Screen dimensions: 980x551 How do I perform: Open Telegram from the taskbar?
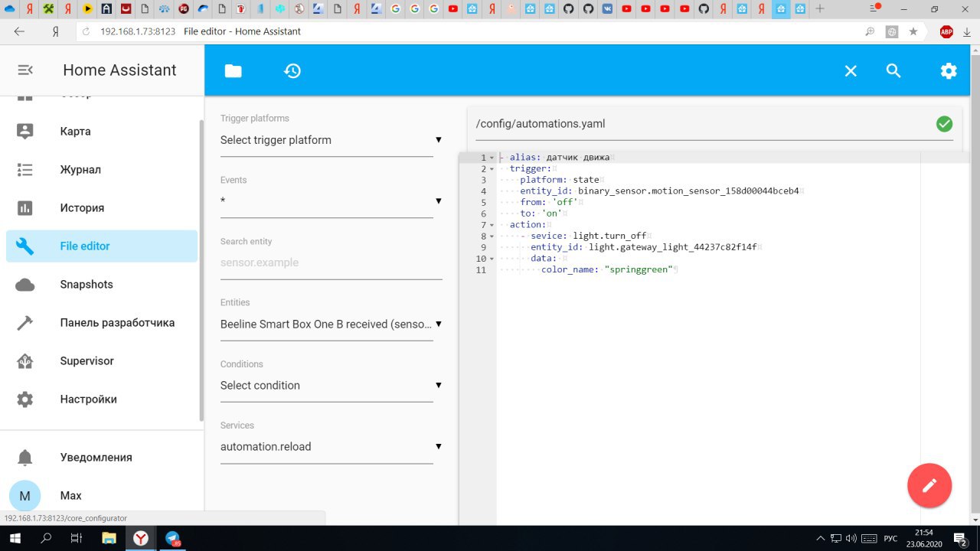pos(172,539)
